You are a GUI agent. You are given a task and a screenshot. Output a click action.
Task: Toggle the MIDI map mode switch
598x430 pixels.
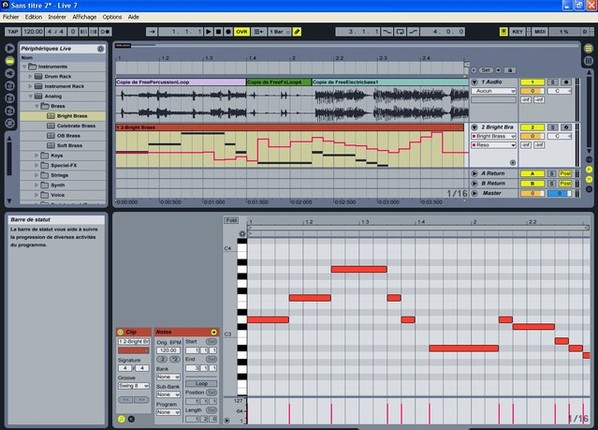click(x=540, y=32)
